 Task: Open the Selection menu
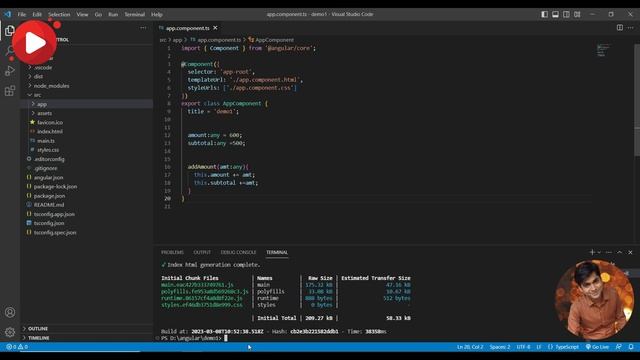click(x=59, y=14)
